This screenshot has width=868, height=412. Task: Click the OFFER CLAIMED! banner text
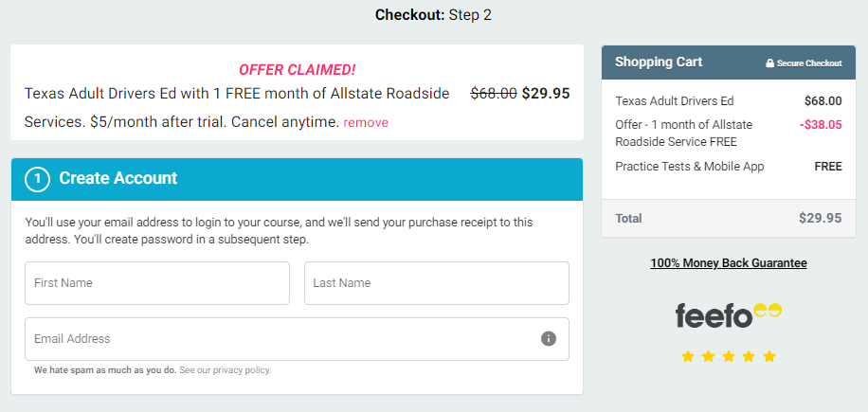pyautogui.click(x=298, y=70)
